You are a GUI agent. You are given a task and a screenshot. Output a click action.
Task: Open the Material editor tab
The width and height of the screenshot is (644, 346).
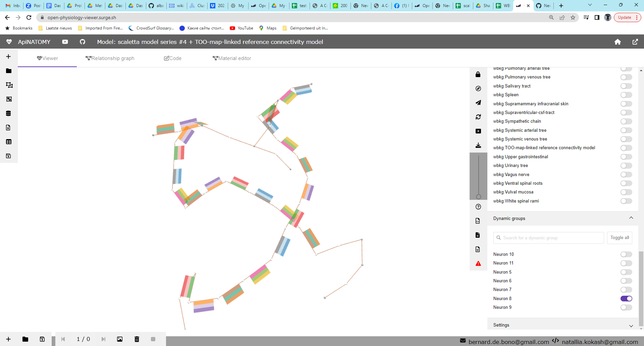[232, 58]
